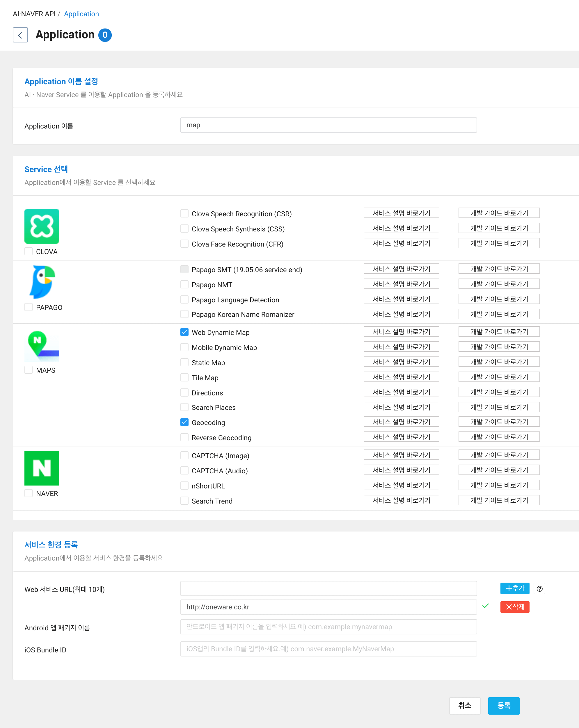This screenshot has width=579, height=728.
Task: Enable CAPTCHA (Image) checkbox
Action: click(184, 455)
